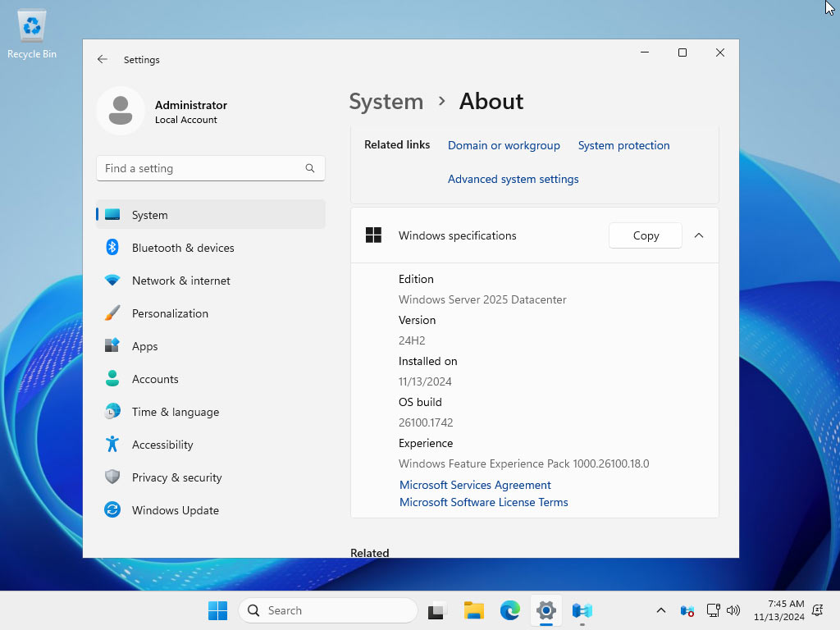The height and width of the screenshot is (630, 840).
Task: Click the volume speaker tray icon
Action: 733,610
